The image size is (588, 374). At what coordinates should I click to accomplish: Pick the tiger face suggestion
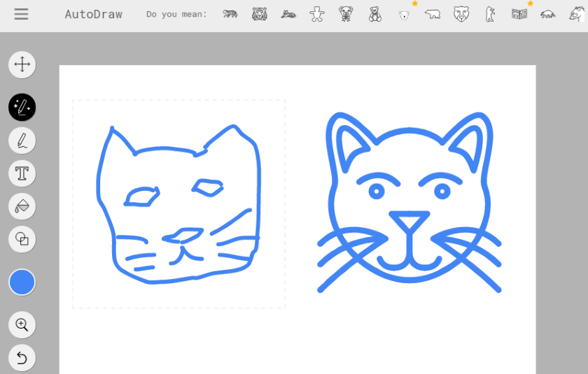[260, 14]
